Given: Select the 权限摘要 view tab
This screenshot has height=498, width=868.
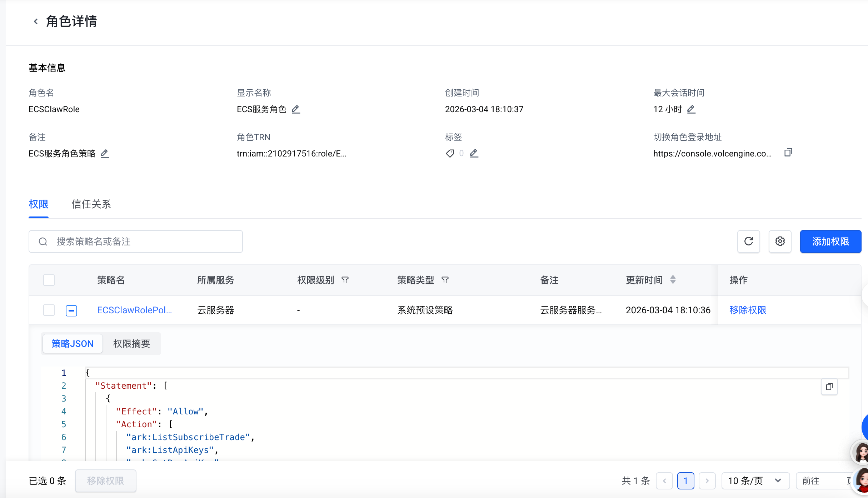Looking at the screenshot, I should pyautogui.click(x=131, y=344).
